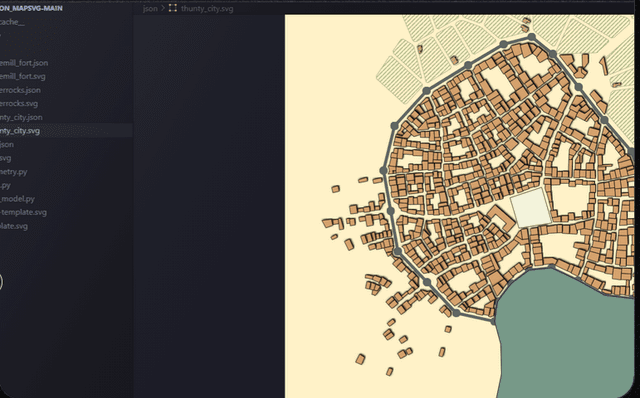Image resolution: width=640 pixels, height=398 pixels.
Task: Open the netry.py Python file
Action: point(13,172)
